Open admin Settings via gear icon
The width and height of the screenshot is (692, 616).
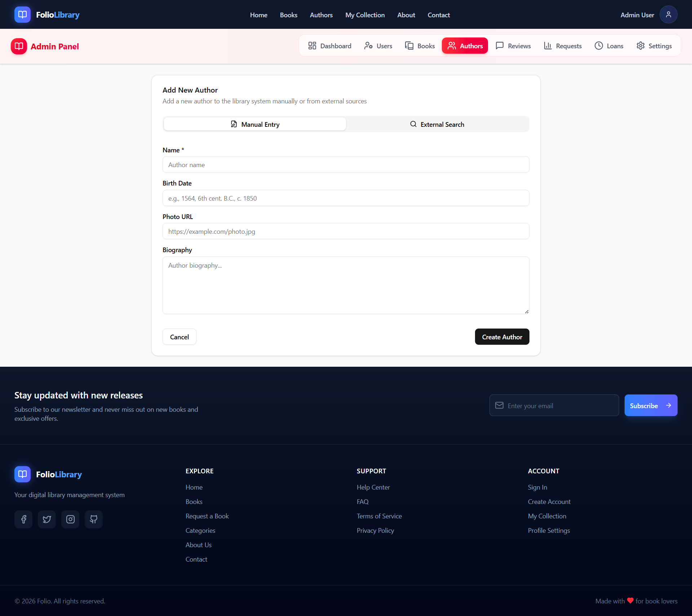click(641, 46)
